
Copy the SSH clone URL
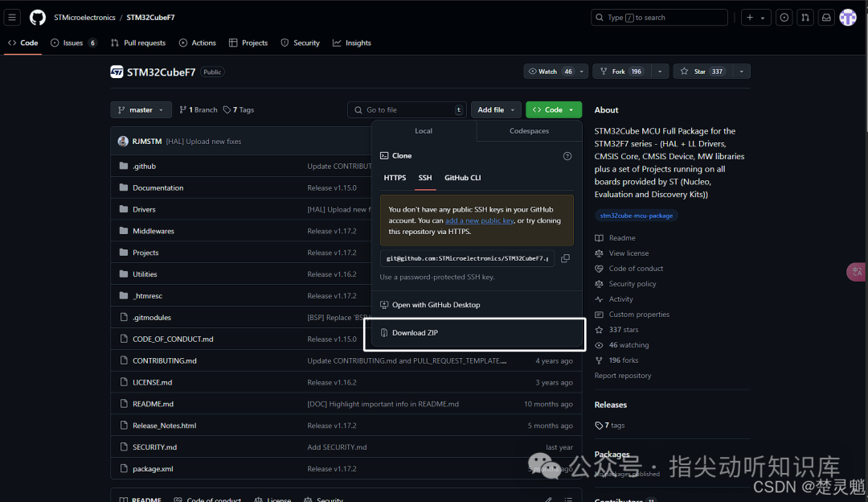pos(565,258)
